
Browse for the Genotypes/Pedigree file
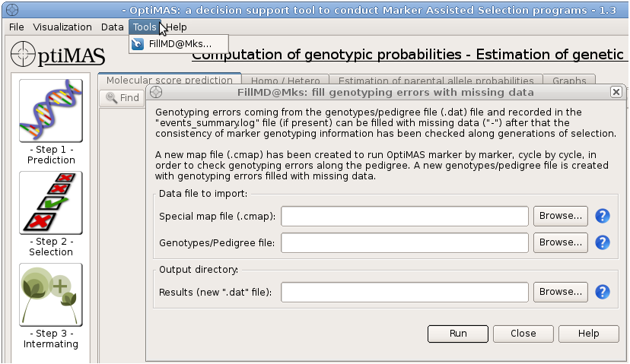coord(560,242)
